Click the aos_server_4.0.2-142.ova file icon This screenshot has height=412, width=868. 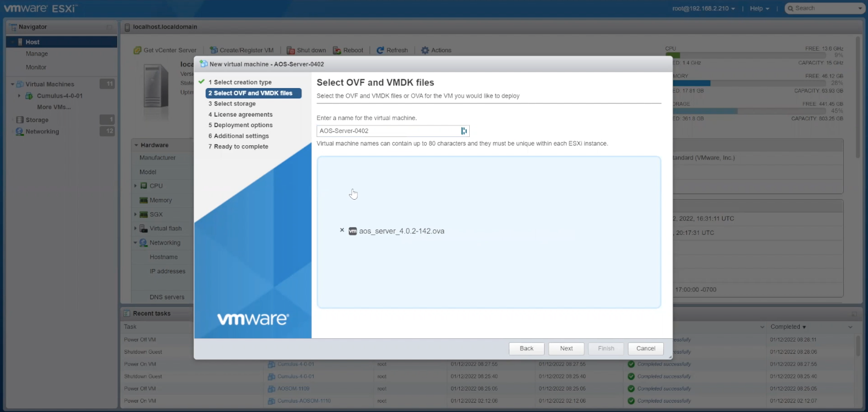click(353, 231)
